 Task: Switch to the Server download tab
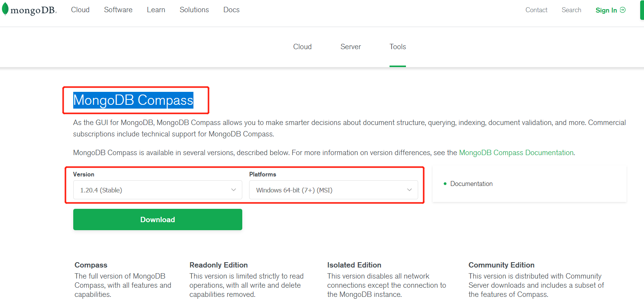click(x=351, y=46)
